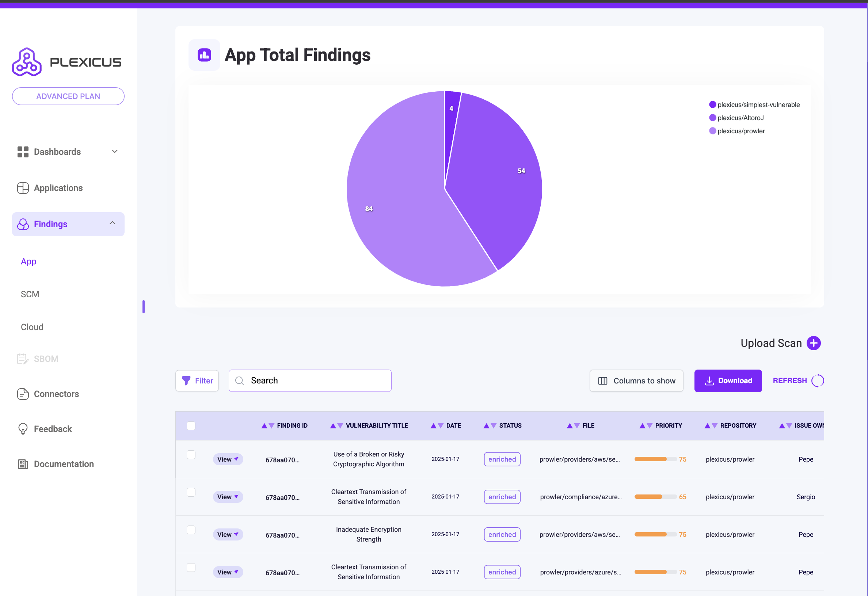Open Documentation via its sidebar icon
868x596 pixels.
point(23,464)
